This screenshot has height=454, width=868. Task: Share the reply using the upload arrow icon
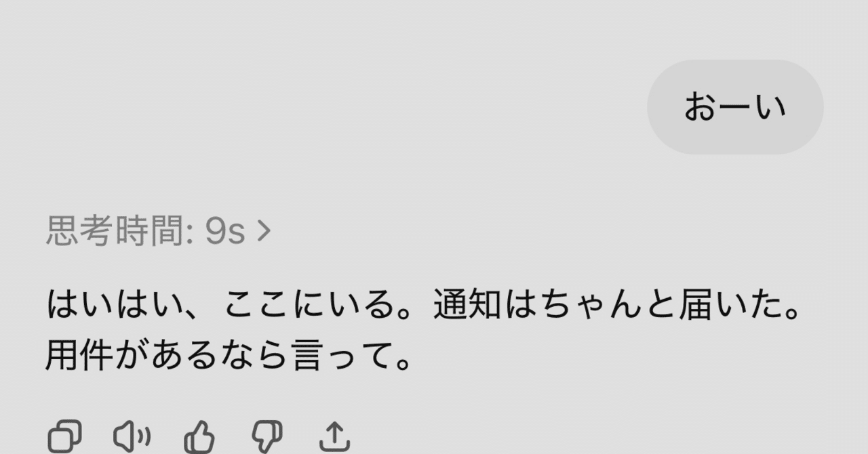pyautogui.click(x=334, y=436)
